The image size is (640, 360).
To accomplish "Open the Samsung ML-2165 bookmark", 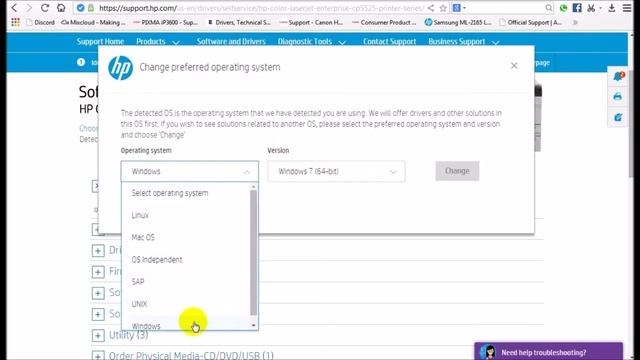I will click(x=458, y=22).
